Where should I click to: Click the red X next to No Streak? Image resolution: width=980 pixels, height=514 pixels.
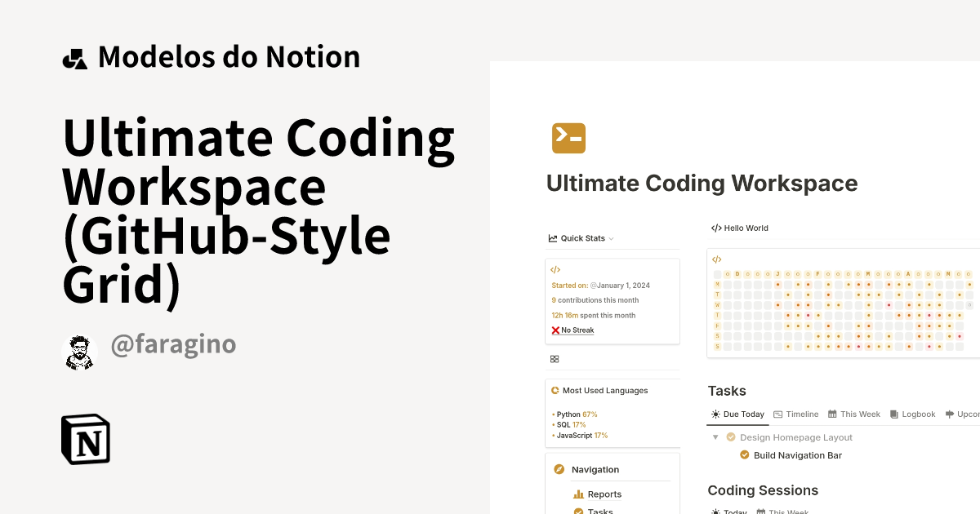(555, 330)
